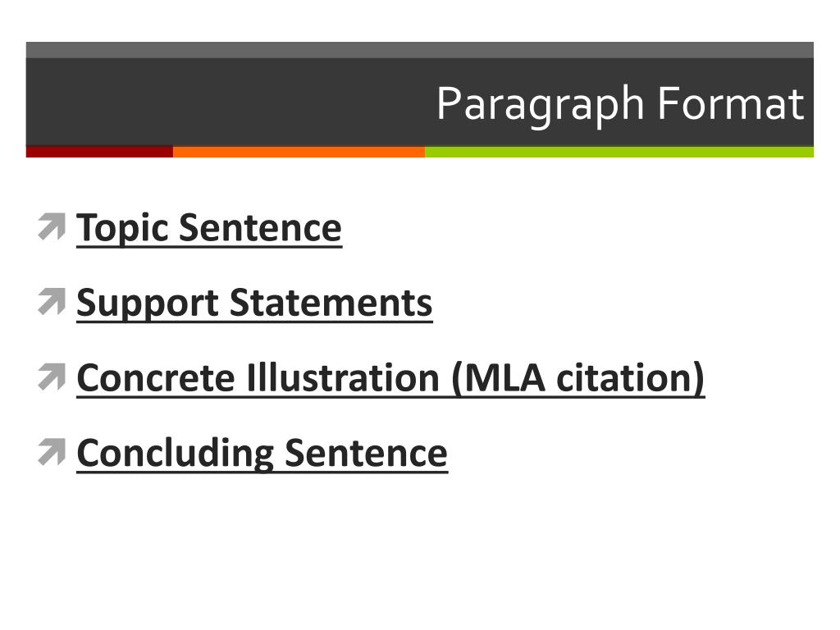Click the word 'Concluding' in the last bullet

(x=176, y=454)
